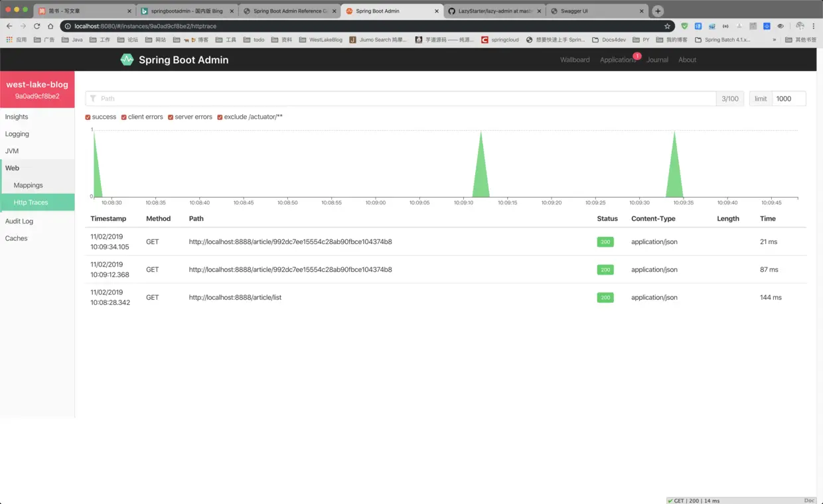Click the Timestamp column header
The height and width of the screenshot is (504, 823).
(x=108, y=218)
